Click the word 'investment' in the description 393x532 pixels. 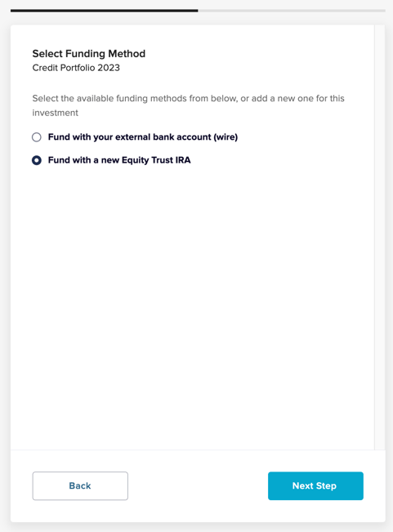[x=56, y=113]
